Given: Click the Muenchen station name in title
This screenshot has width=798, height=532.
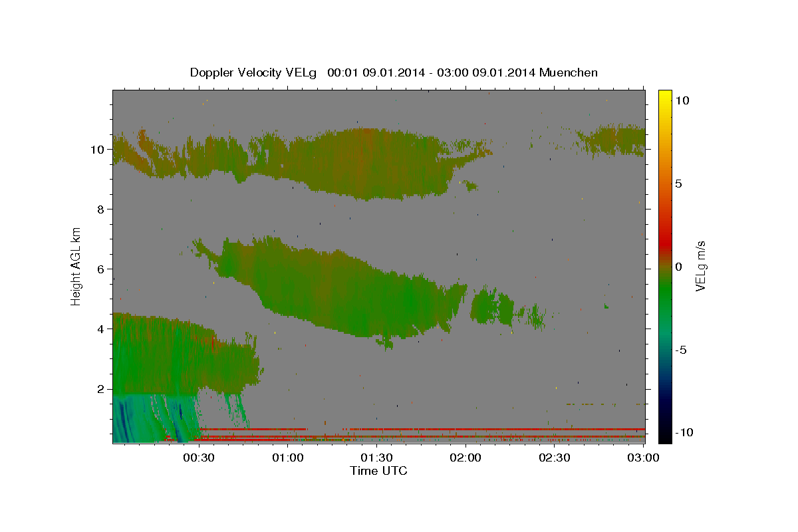Looking at the screenshot, I should pyautogui.click(x=569, y=72).
